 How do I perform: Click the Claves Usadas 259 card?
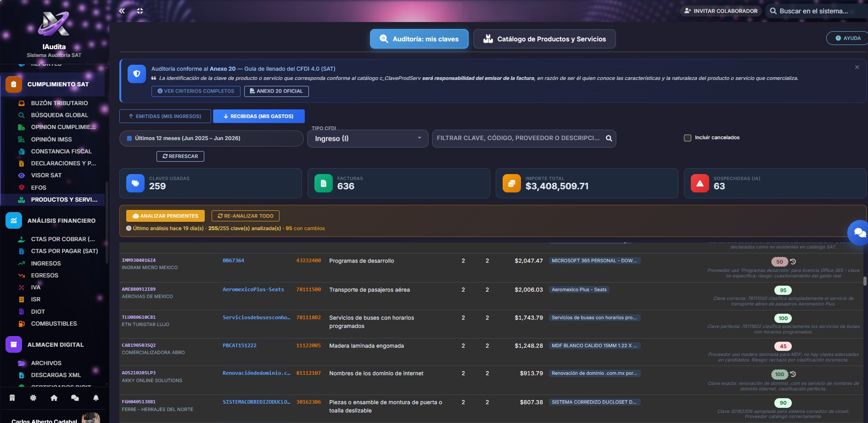(x=211, y=183)
